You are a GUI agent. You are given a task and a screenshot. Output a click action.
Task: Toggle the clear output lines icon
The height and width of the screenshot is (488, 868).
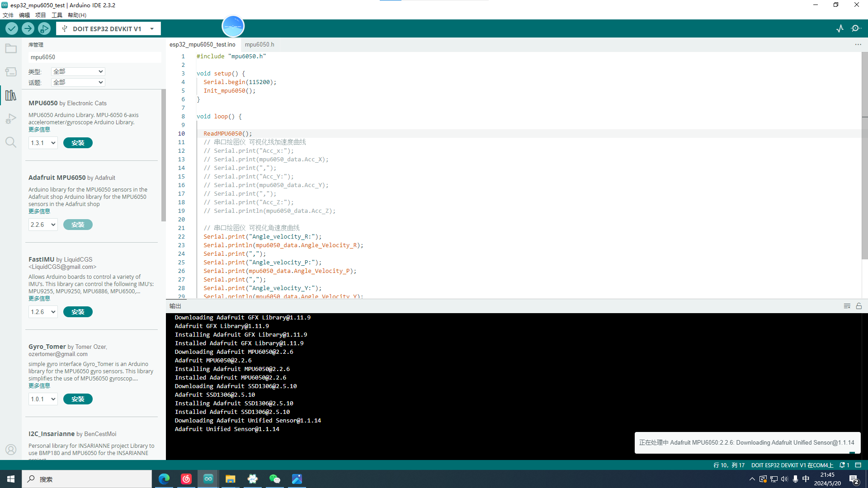(847, 306)
